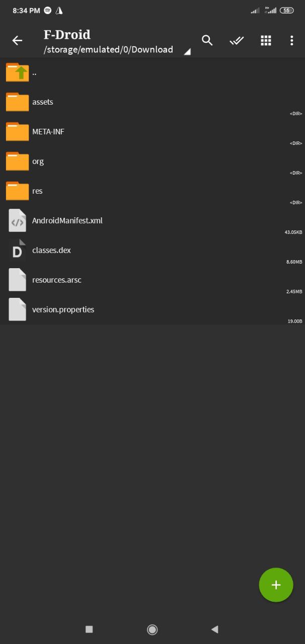This screenshot has width=305, height=644.
Task: Go up using the parent folder icon
Action: pyautogui.click(x=17, y=72)
